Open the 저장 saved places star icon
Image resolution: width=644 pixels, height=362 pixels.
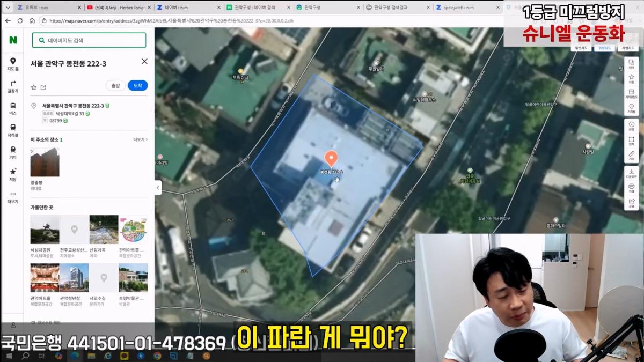[12, 174]
